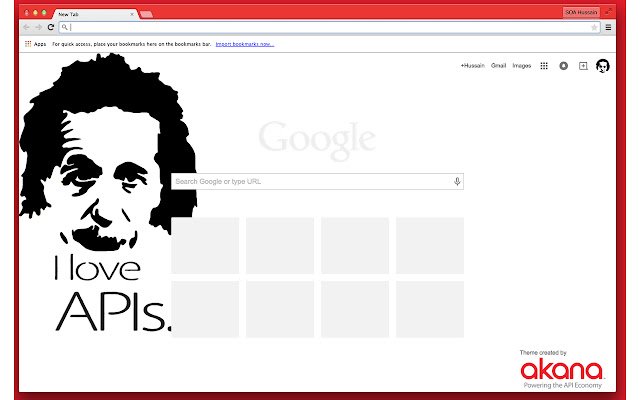
Task: Click the SOA Hussain profile button
Action: (581, 12)
